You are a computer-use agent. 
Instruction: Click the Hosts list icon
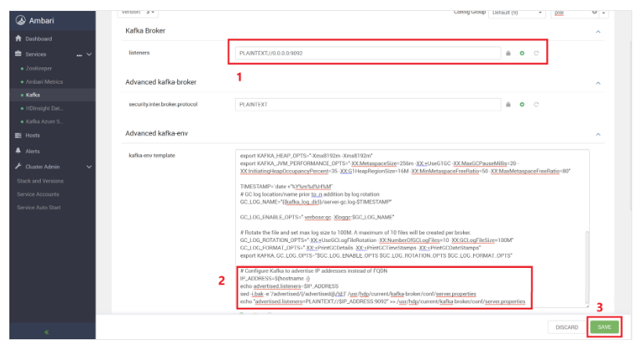(x=18, y=135)
